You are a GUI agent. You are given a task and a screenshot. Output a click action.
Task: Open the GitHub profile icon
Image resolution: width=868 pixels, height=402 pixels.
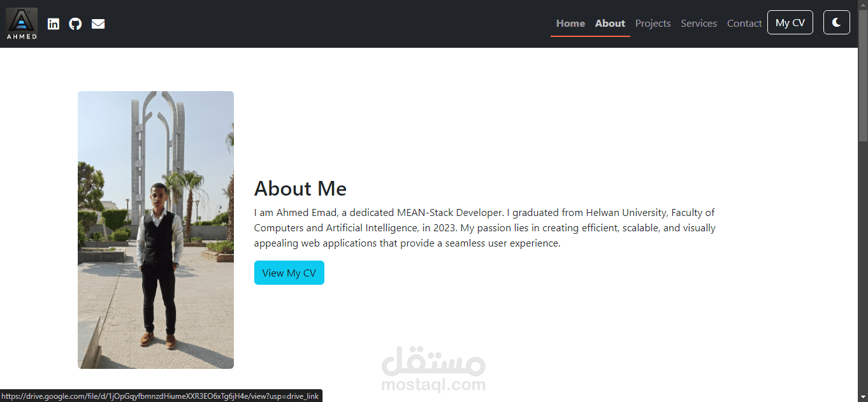pyautogui.click(x=75, y=24)
